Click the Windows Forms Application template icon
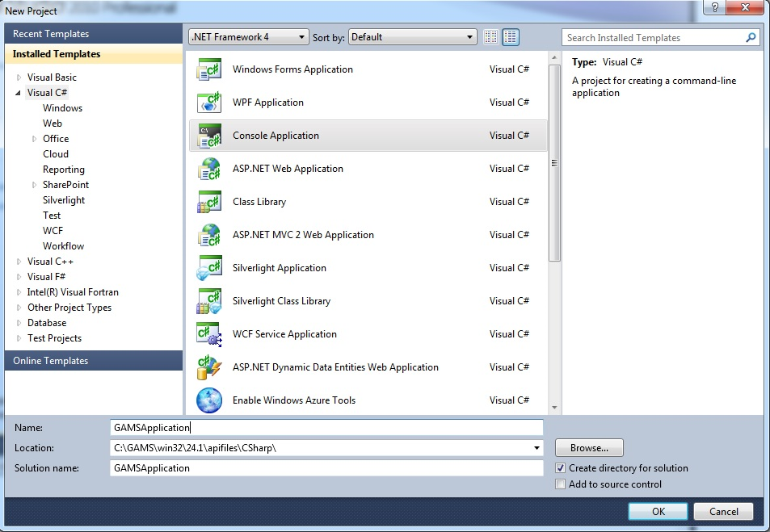The image size is (770, 532). click(209, 70)
